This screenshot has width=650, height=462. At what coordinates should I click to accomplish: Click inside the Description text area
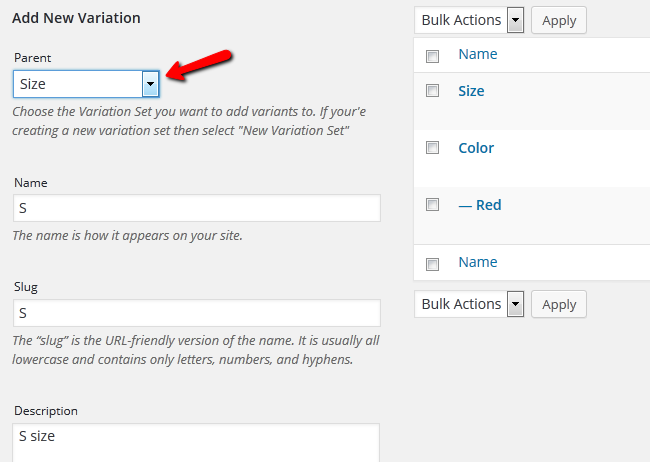[x=197, y=442]
